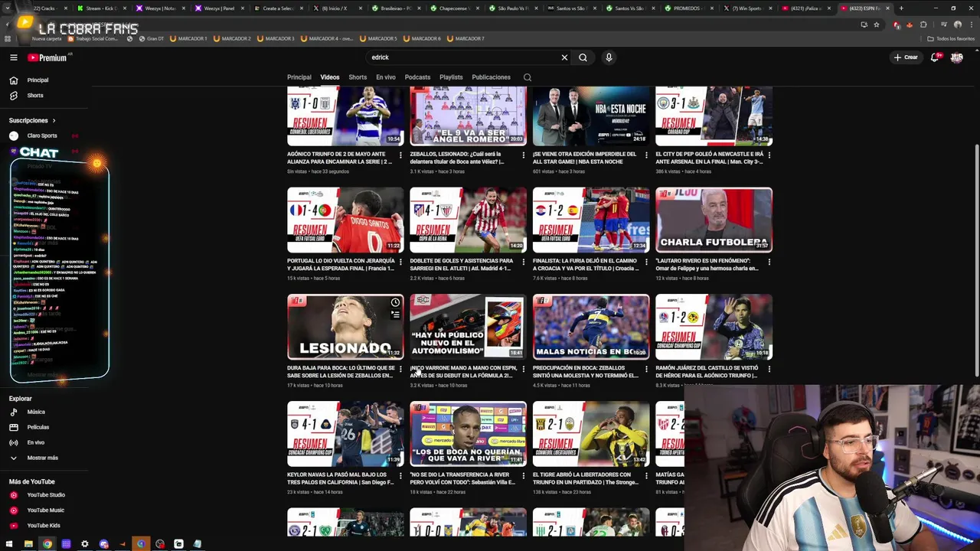Bookmark this page with the star icon
This screenshot has height=551, width=980.
coord(877,24)
